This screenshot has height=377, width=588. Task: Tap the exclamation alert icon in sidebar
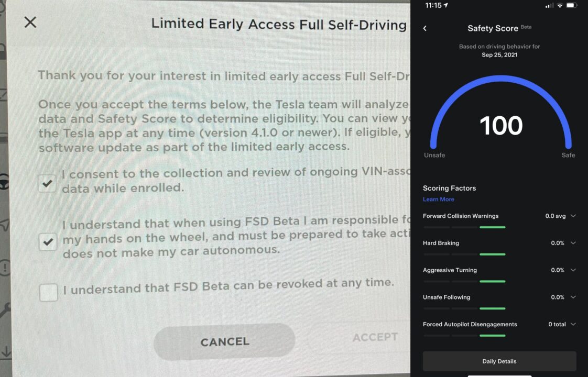(5, 268)
